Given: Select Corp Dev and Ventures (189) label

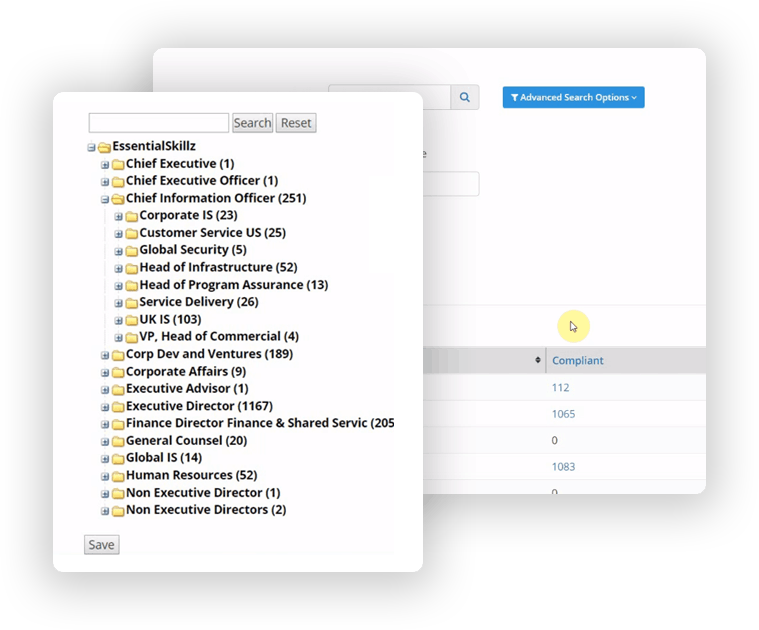Looking at the screenshot, I should [209, 354].
